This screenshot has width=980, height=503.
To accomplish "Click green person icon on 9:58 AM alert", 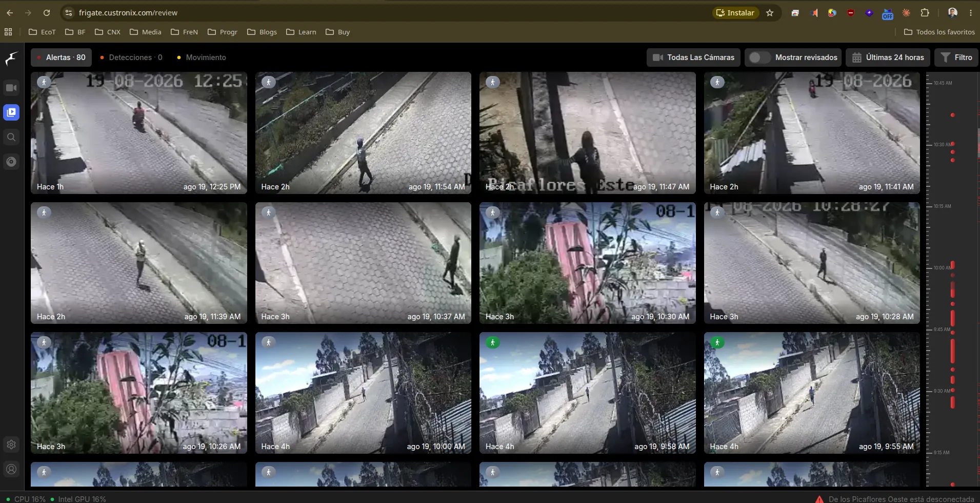I will pyautogui.click(x=493, y=342).
